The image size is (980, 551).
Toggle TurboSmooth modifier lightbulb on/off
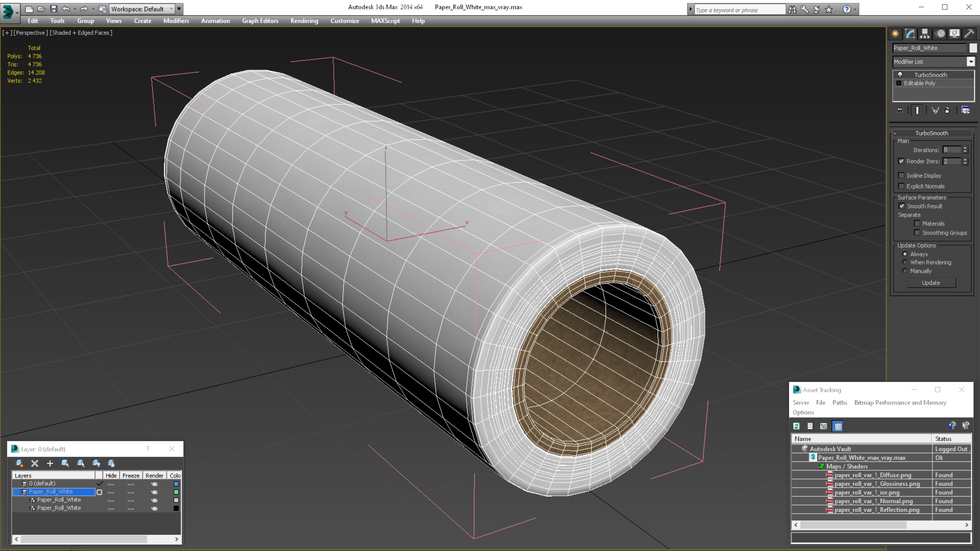coord(900,75)
